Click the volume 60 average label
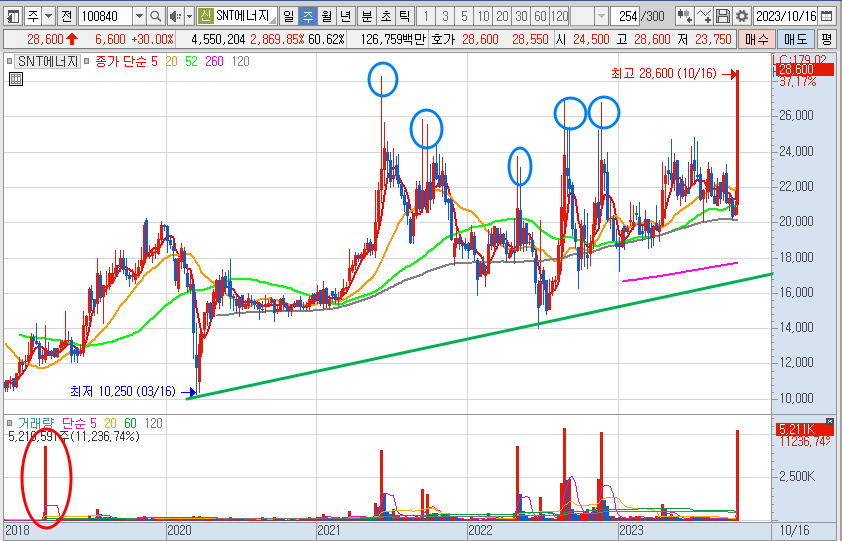 130,423
